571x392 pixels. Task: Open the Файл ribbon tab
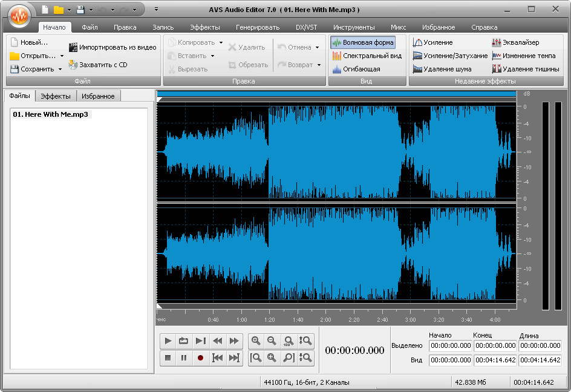click(x=90, y=27)
